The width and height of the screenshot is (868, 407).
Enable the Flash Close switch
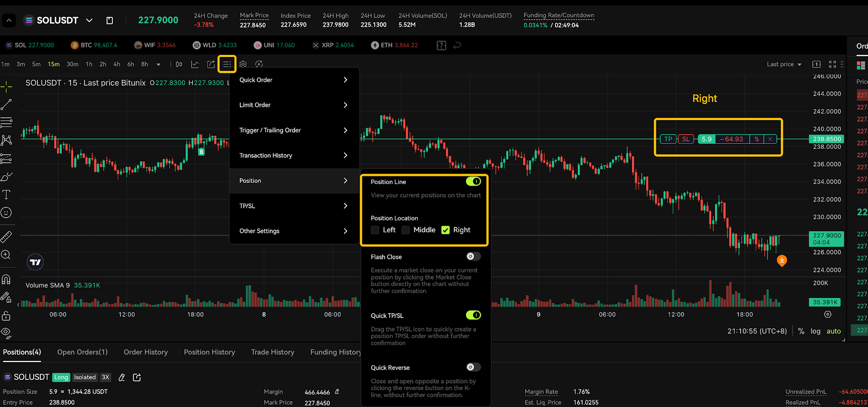click(x=474, y=256)
